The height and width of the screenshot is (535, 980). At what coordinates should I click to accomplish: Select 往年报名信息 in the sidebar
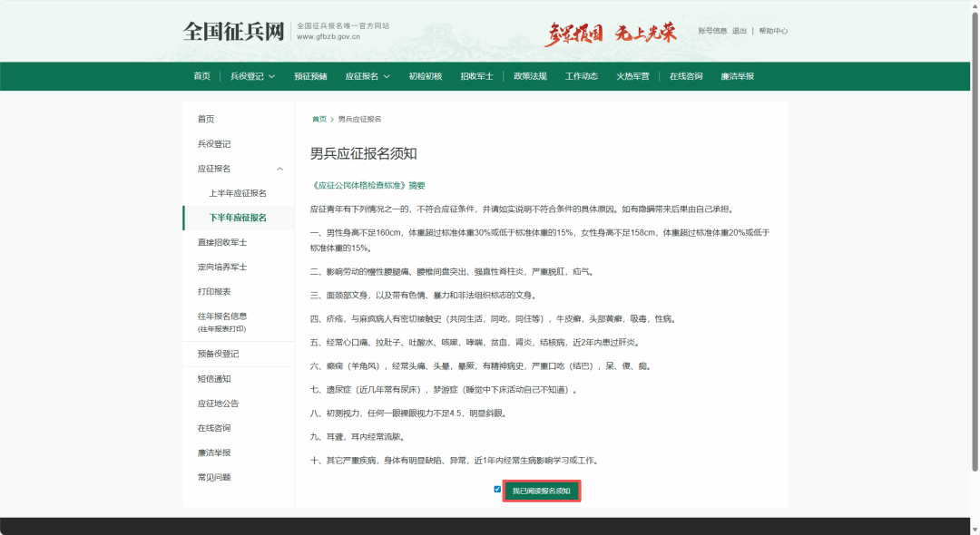(x=221, y=316)
